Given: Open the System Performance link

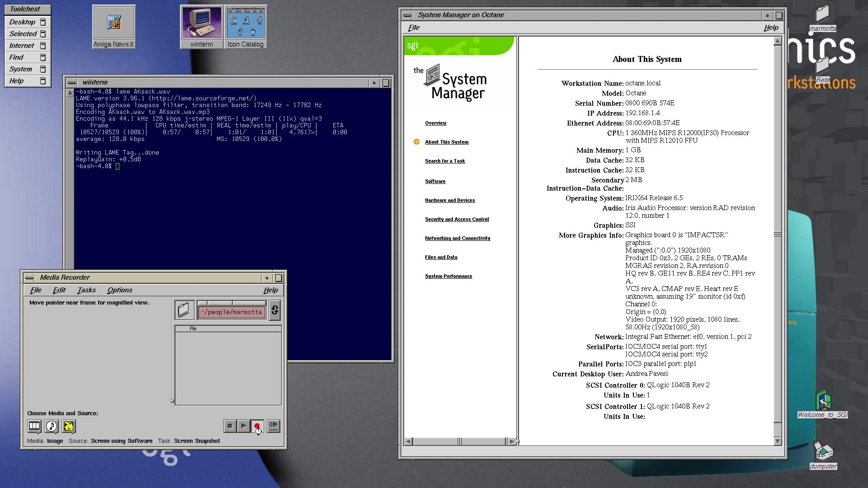Looking at the screenshot, I should [x=448, y=276].
